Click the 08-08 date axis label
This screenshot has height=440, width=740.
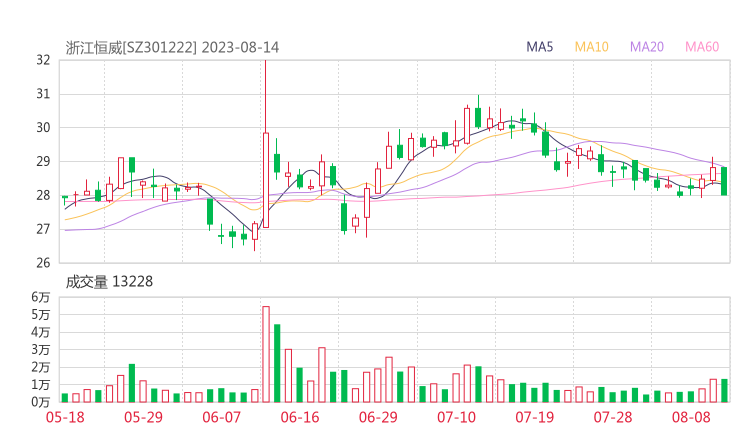pyautogui.click(x=691, y=417)
